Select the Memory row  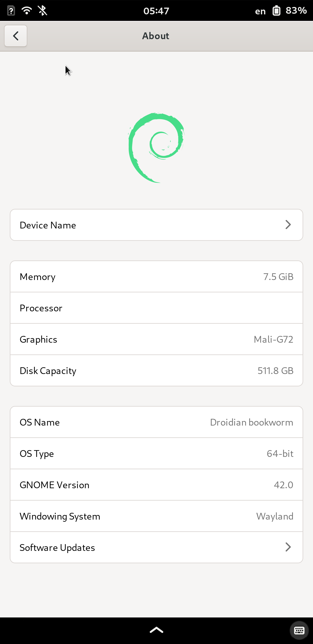[156, 277]
